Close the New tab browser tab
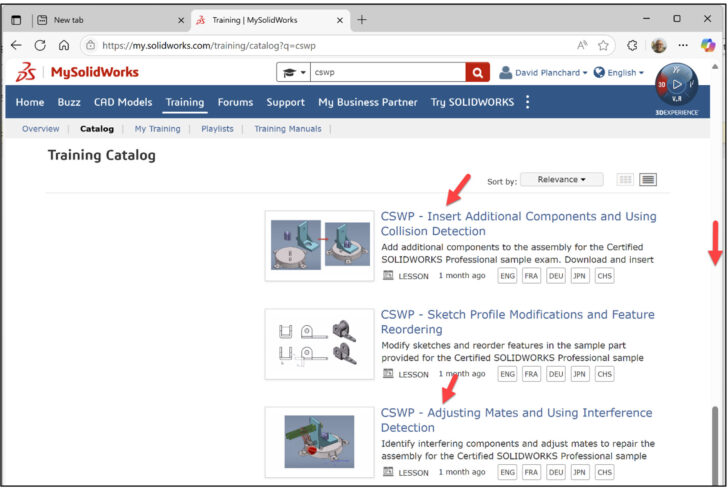728x489 pixels. (x=181, y=20)
